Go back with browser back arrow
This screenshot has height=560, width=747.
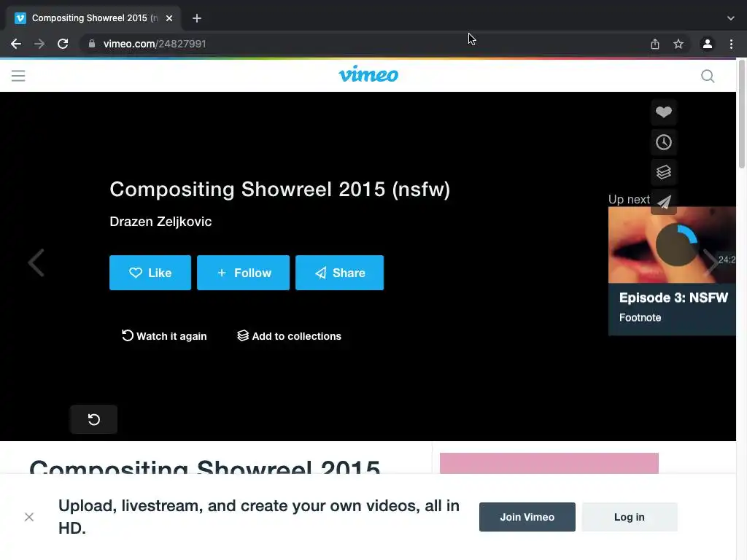pyautogui.click(x=16, y=44)
